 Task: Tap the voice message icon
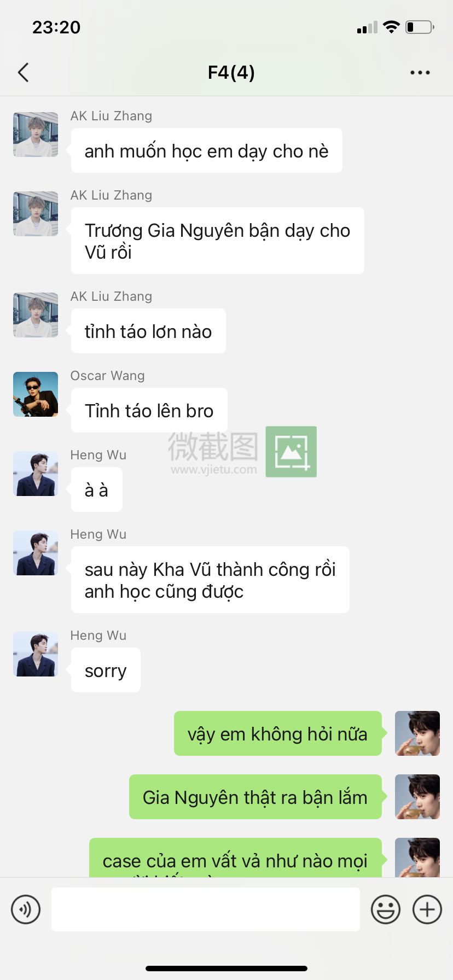(x=26, y=909)
